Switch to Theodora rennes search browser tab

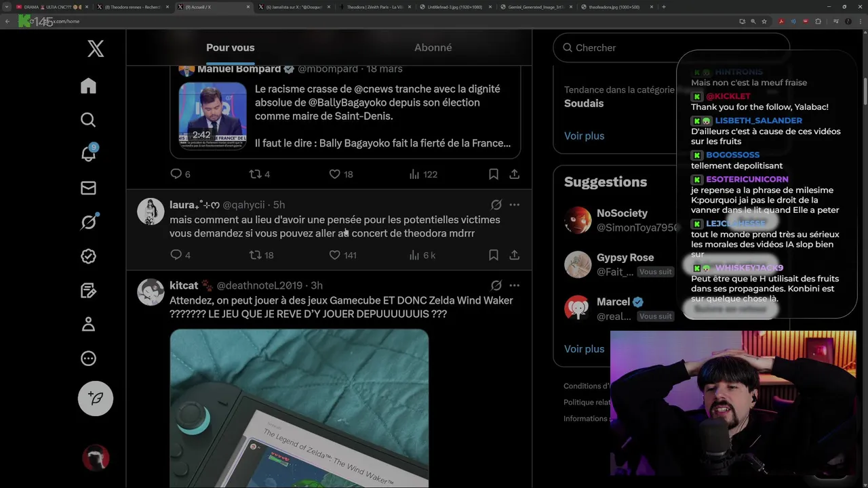(x=132, y=7)
